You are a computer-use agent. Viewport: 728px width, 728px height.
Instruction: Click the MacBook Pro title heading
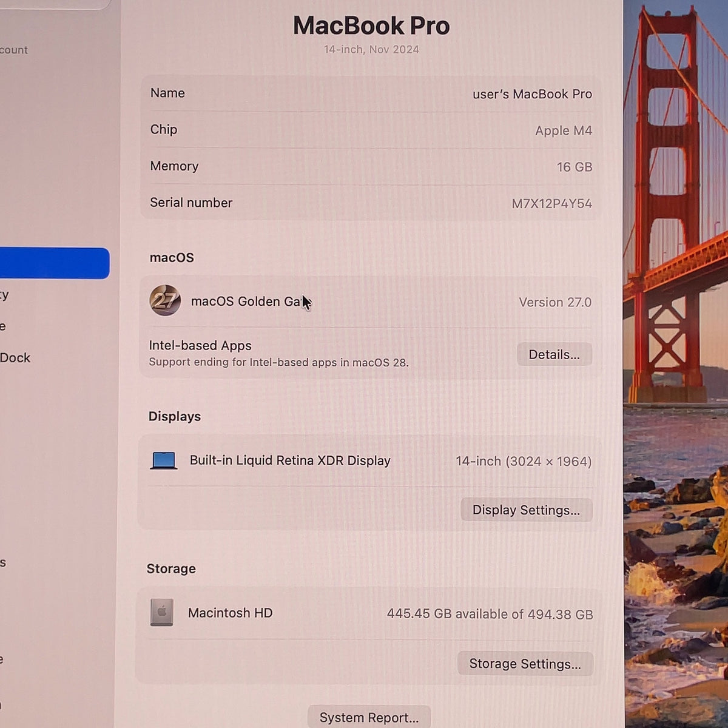(371, 25)
